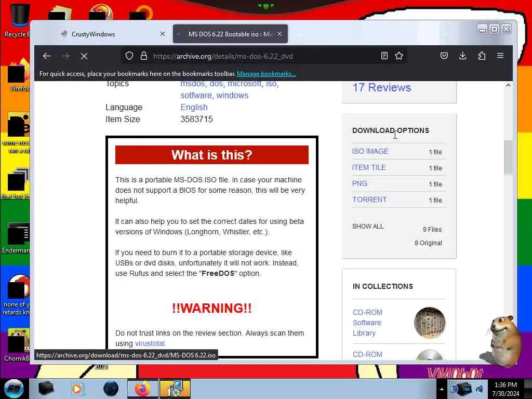Click the 9 Files count text

432,230
